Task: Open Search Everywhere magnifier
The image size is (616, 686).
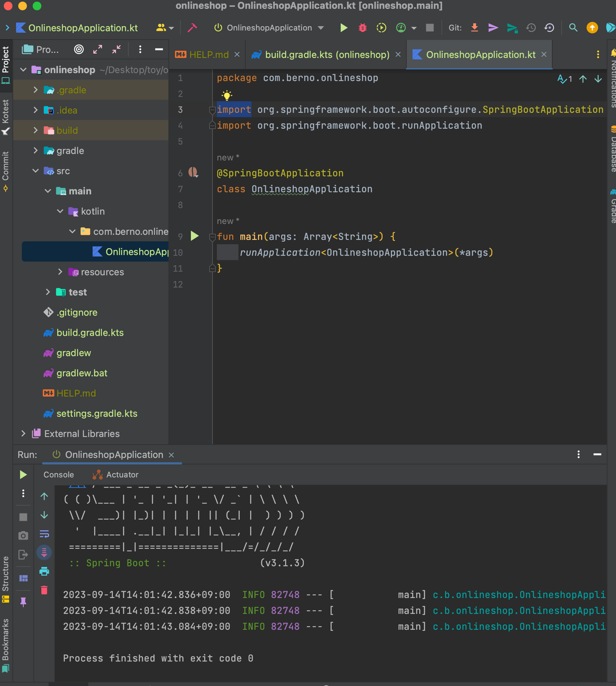Action: (573, 28)
